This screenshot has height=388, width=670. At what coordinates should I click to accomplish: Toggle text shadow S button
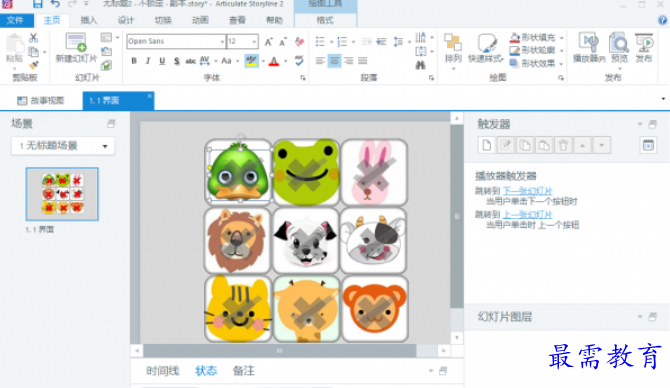[176, 61]
